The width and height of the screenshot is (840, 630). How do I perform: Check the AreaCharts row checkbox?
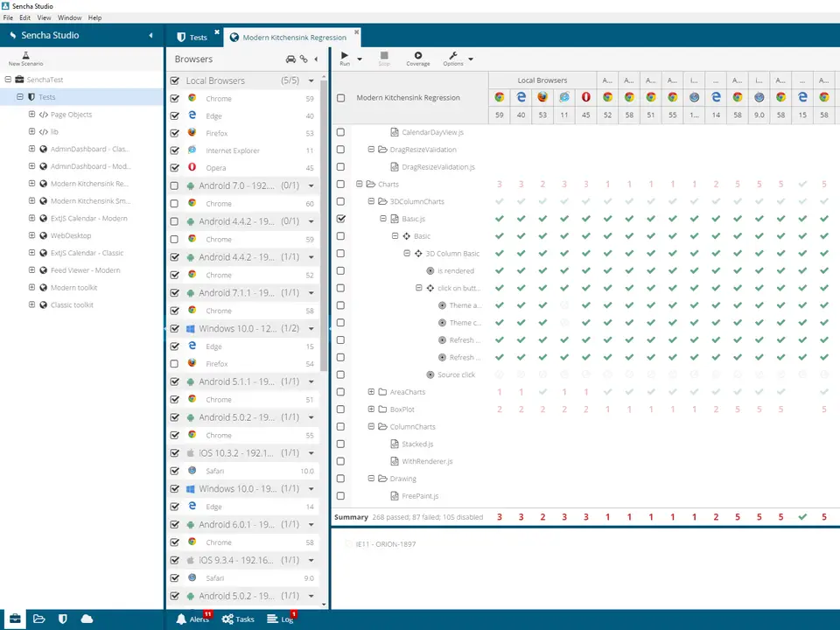340,392
